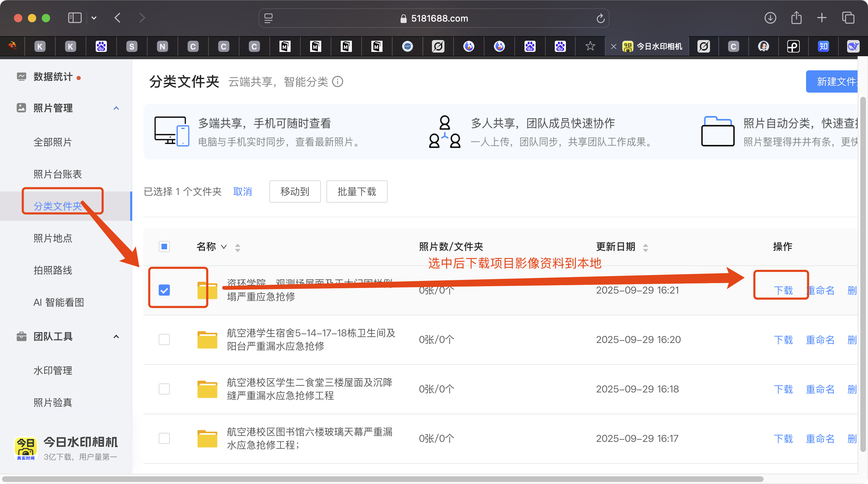The height and width of the screenshot is (484, 868).
Task: Click the folder icon of 航空港学生宿舍 row
Action: tap(207, 339)
